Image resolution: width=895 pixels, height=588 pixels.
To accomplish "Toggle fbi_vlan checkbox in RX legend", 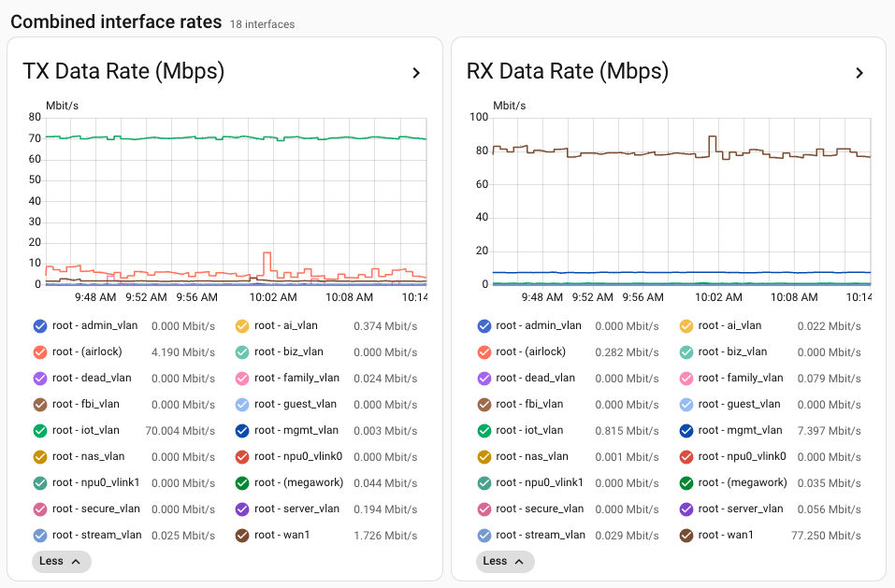I will coord(484,405).
